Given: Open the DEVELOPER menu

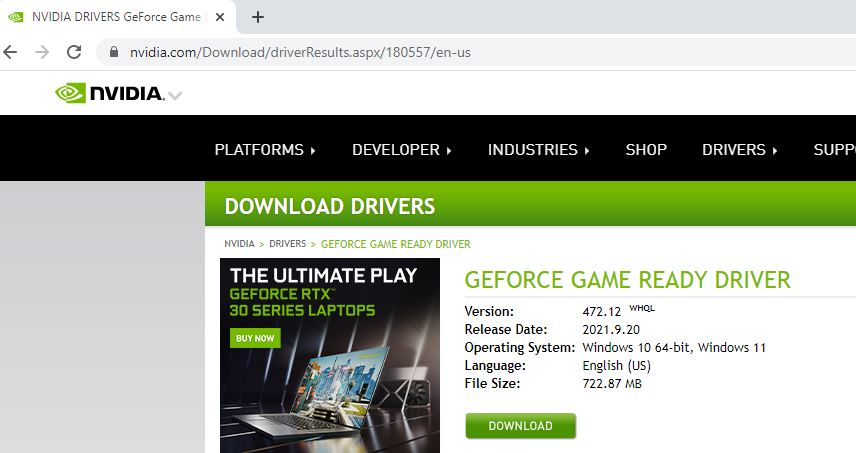Looking at the screenshot, I should pos(402,150).
